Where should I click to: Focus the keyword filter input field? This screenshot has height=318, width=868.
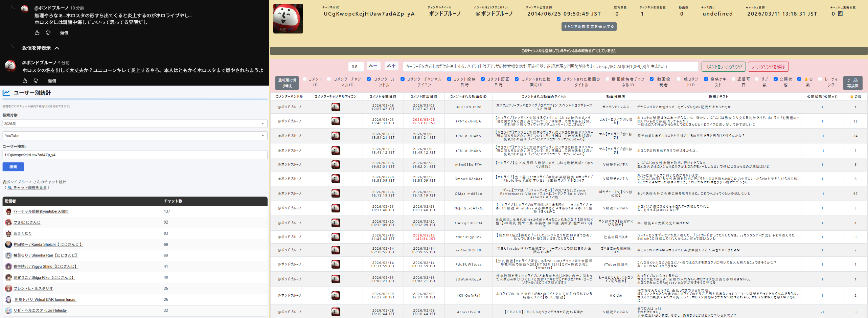pos(550,67)
